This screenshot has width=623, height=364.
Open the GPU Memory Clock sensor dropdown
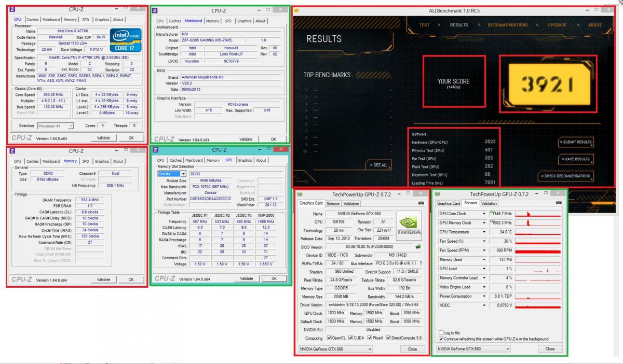tap(484, 223)
